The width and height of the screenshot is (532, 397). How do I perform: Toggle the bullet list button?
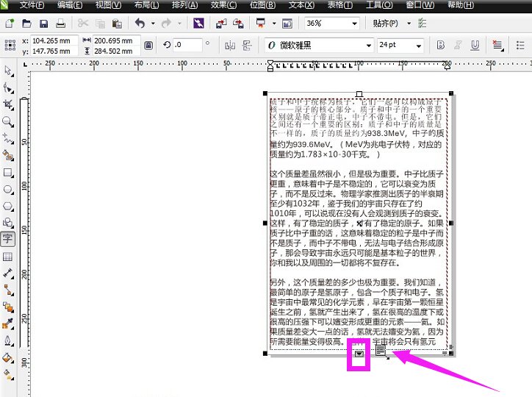(x=520, y=45)
